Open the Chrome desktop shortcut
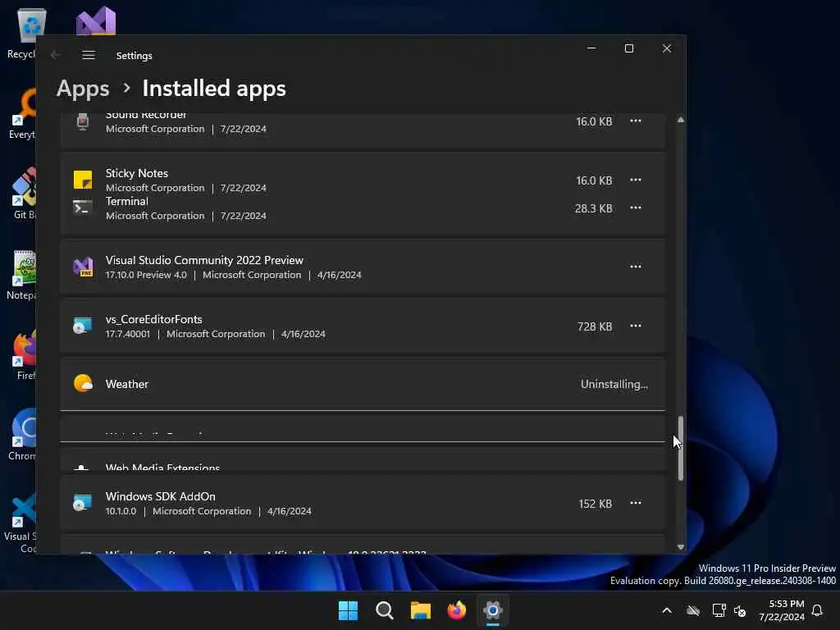Image resolution: width=840 pixels, height=630 pixels. 22,436
